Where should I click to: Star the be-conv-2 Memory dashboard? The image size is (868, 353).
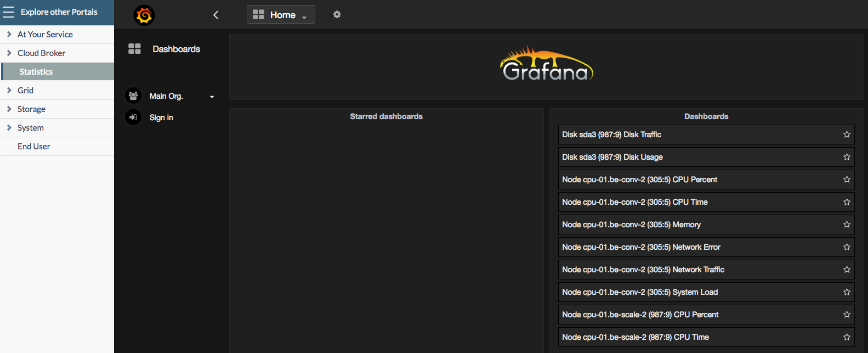[x=846, y=225]
